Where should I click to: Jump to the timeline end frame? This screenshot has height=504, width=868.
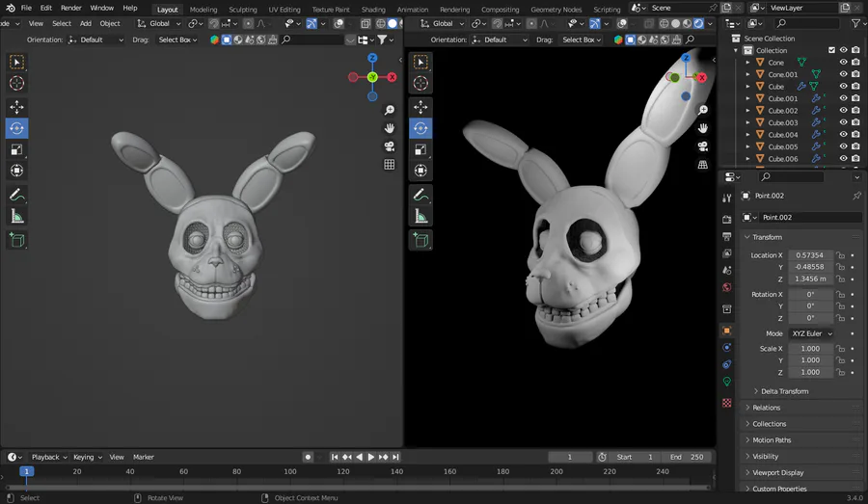395,457
